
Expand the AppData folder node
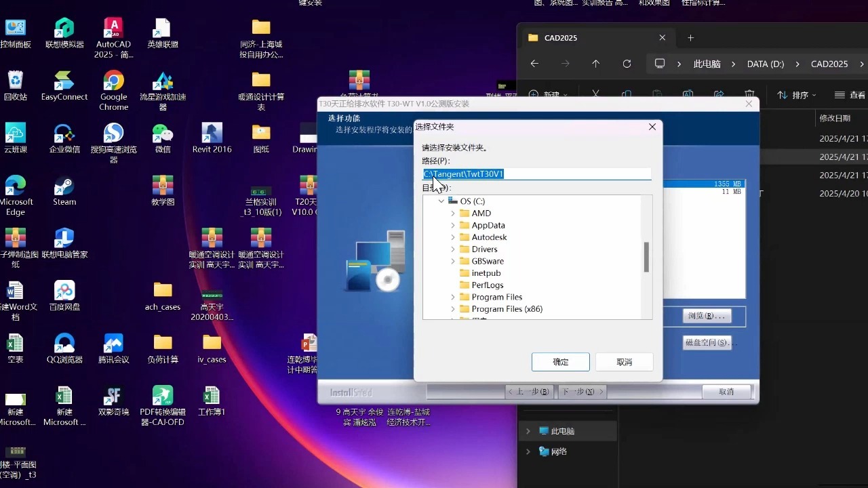tap(453, 225)
